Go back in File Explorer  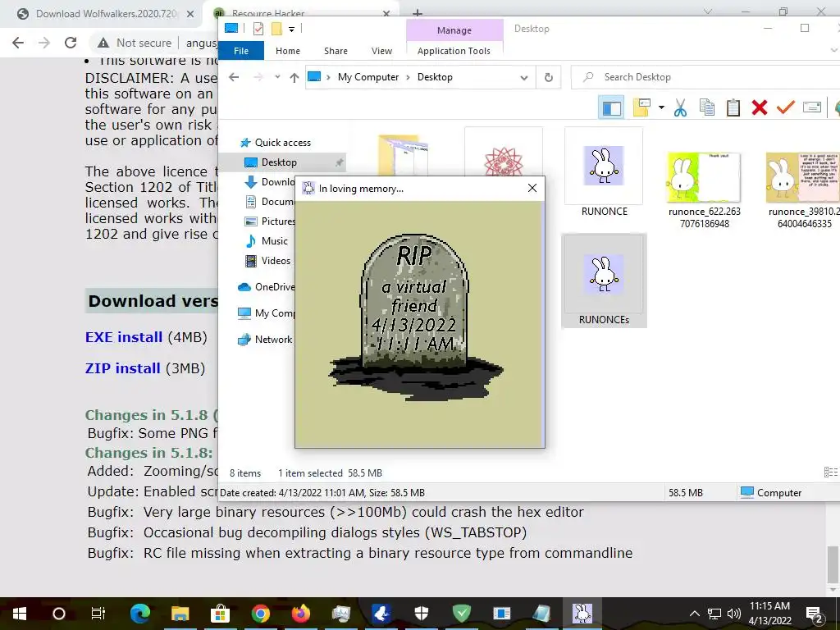234,77
